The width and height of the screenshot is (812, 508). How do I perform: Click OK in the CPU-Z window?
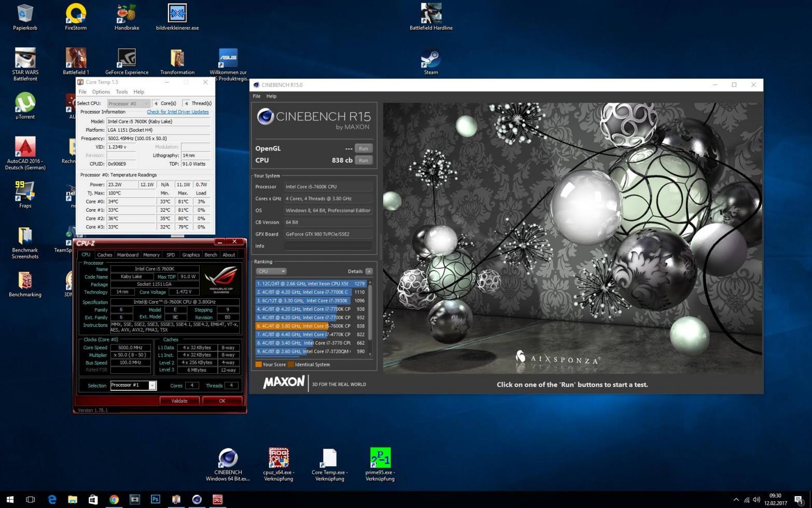pos(222,401)
